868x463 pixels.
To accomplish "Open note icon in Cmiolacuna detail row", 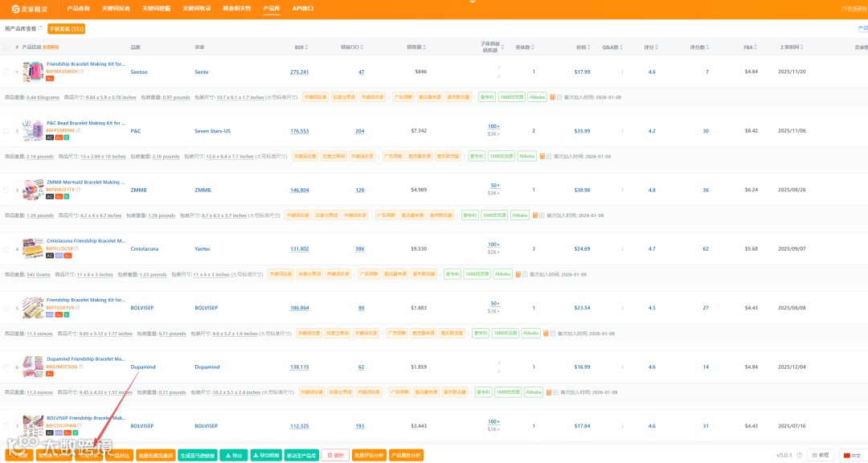I will (525, 275).
